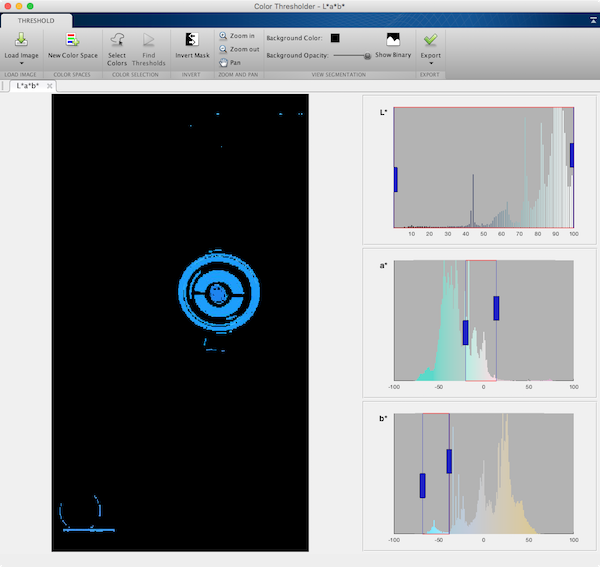
Task: Pick the black Background Color swatch
Action: coord(335,38)
